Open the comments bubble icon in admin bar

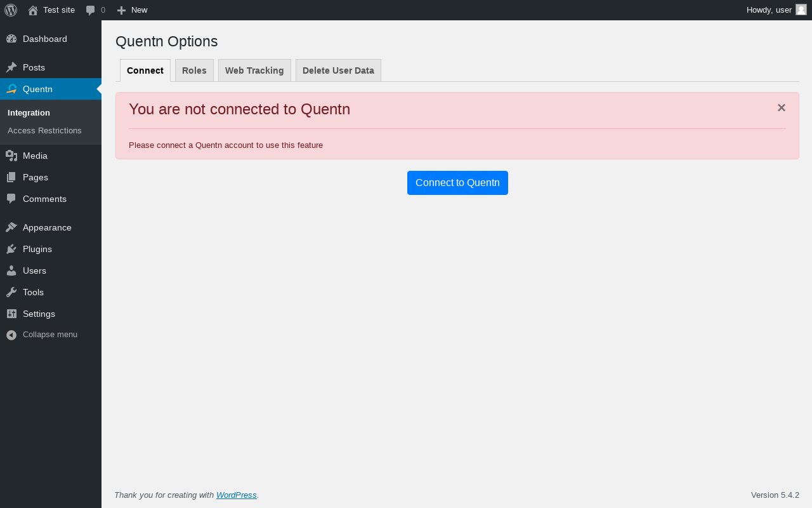click(91, 10)
